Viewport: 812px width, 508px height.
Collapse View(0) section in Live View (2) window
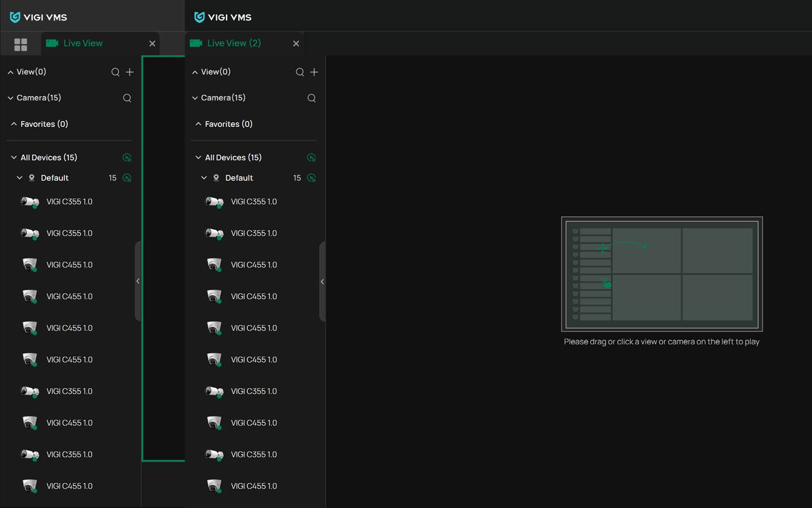pyautogui.click(x=195, y=72)
